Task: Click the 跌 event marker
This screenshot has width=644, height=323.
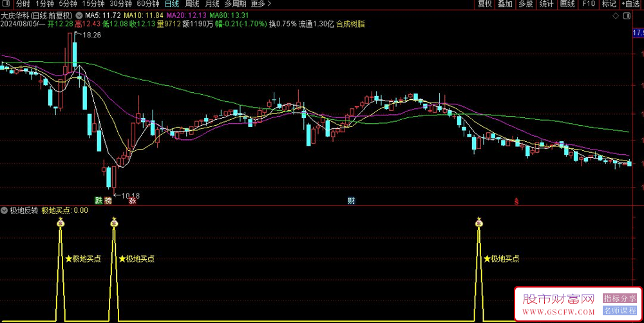Action: (x=99, y=201)
